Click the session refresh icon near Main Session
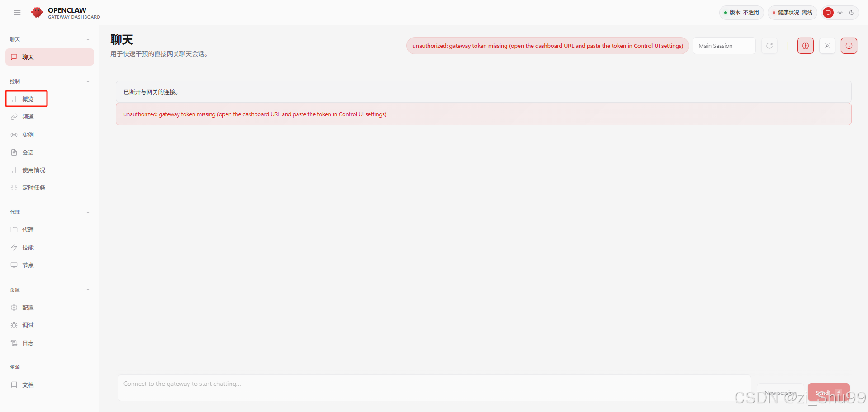This screenshot has height=412, width=868. (769, 45)
